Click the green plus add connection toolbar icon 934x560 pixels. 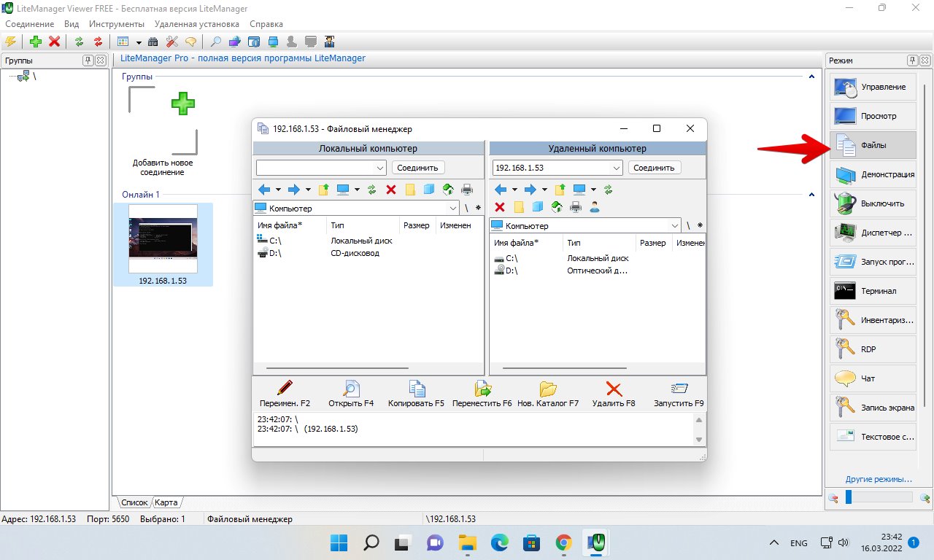click(x=35, y=42)
